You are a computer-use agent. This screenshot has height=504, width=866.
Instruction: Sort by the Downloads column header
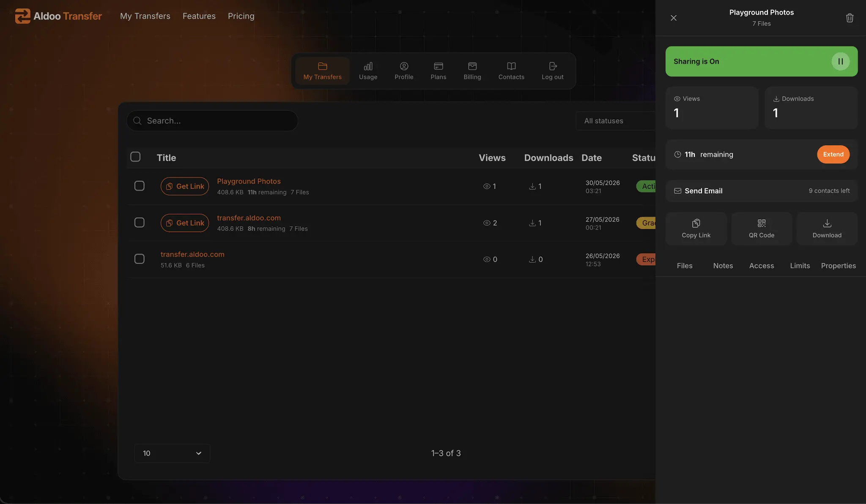pyautogui.click(x=548, y=158)
